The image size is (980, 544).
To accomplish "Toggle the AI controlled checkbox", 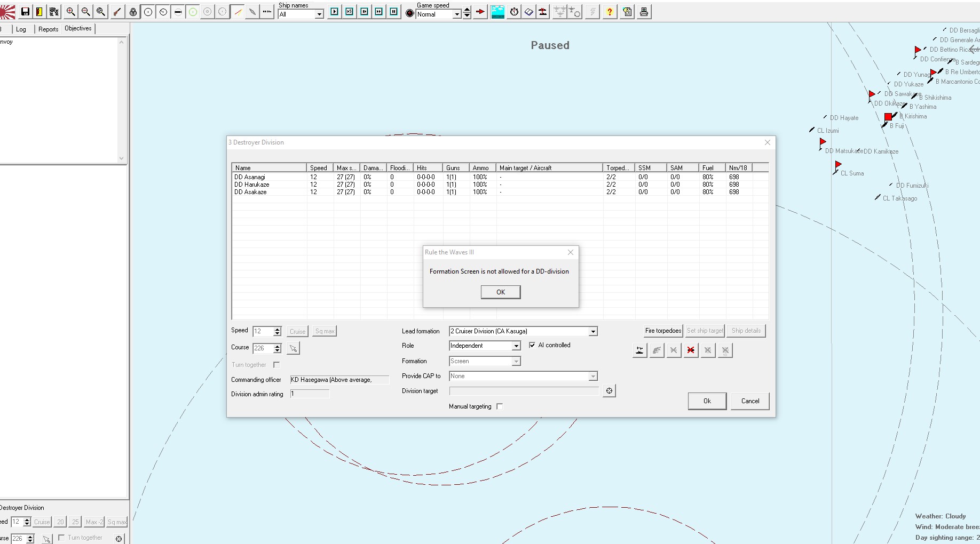I will pos(532,345).
